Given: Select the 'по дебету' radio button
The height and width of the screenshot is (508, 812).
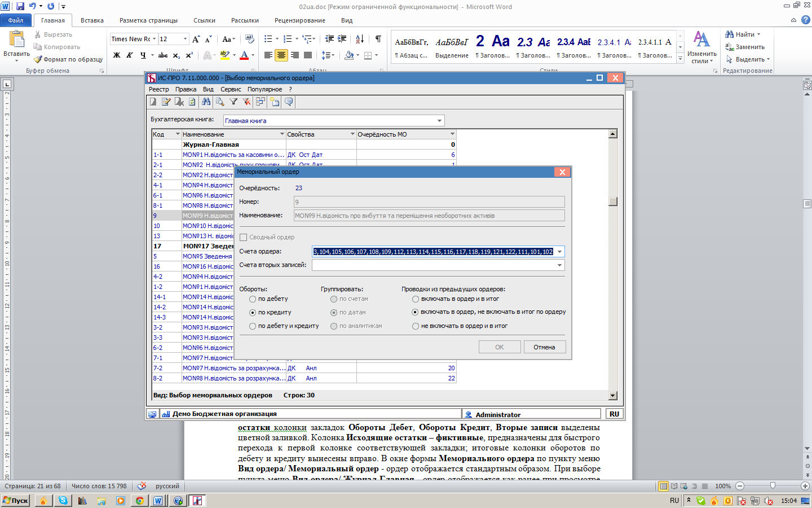Looking at the screenshot, I should point(253,299).
